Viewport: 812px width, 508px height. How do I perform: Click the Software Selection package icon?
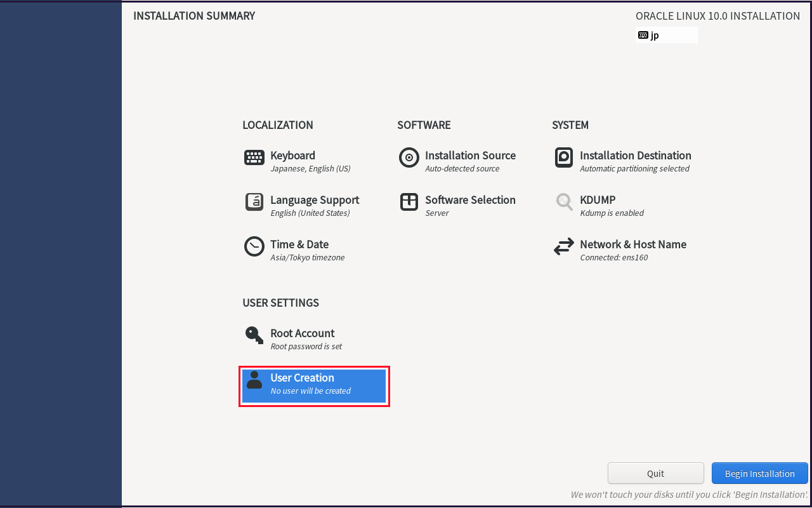click(409, 202)
